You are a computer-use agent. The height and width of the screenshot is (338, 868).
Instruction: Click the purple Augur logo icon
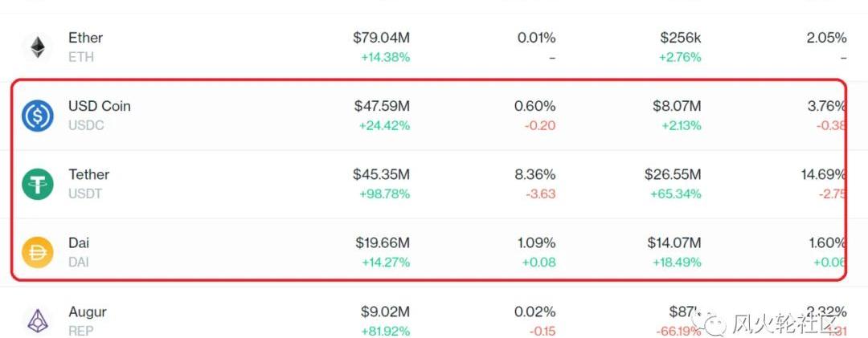(x=38, y=320)
